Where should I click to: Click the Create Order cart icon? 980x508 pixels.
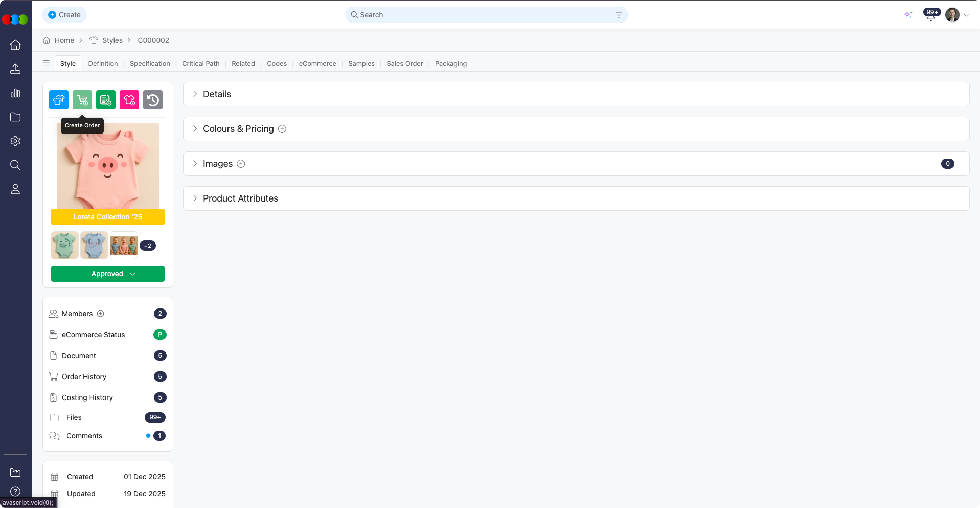pos(82,100)
